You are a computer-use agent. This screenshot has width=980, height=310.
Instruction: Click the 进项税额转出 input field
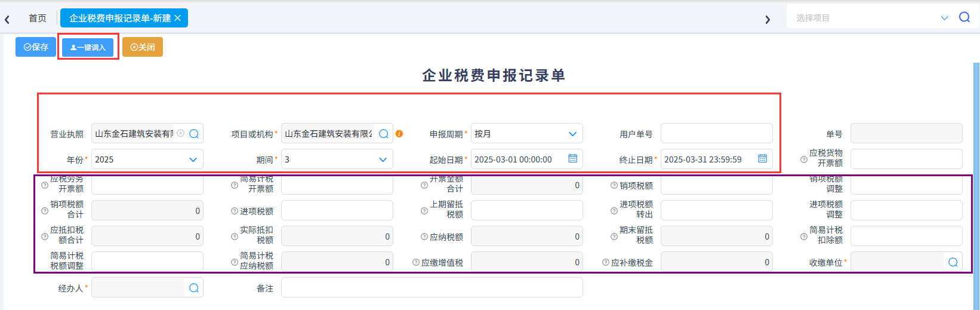point(716,211)
